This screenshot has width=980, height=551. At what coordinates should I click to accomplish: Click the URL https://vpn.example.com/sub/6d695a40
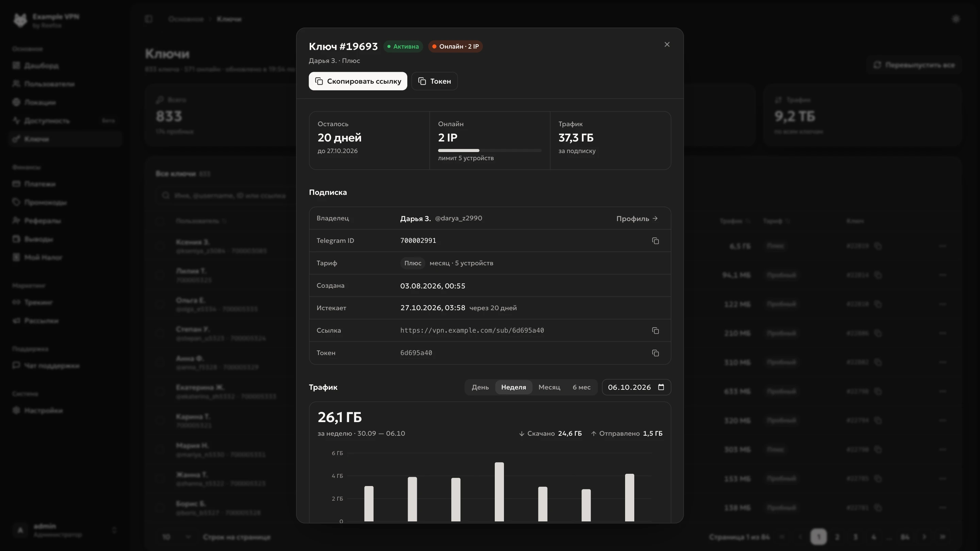coord(472,331)
